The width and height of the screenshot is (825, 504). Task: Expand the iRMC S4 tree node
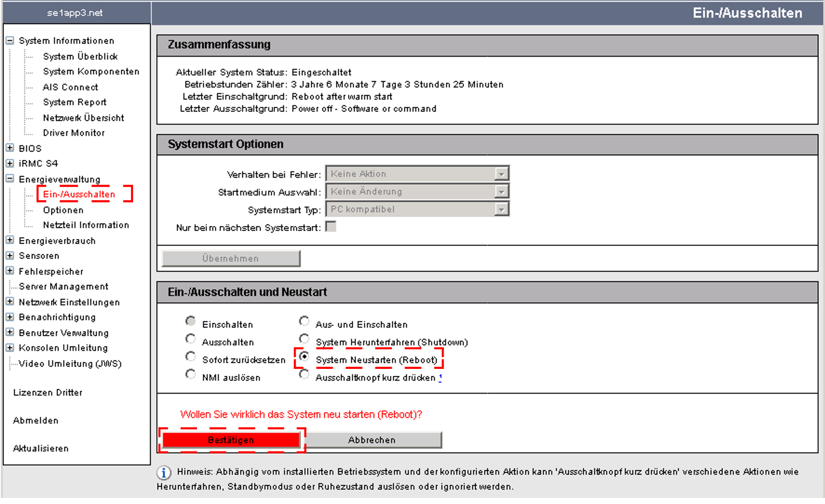(10, 163)
